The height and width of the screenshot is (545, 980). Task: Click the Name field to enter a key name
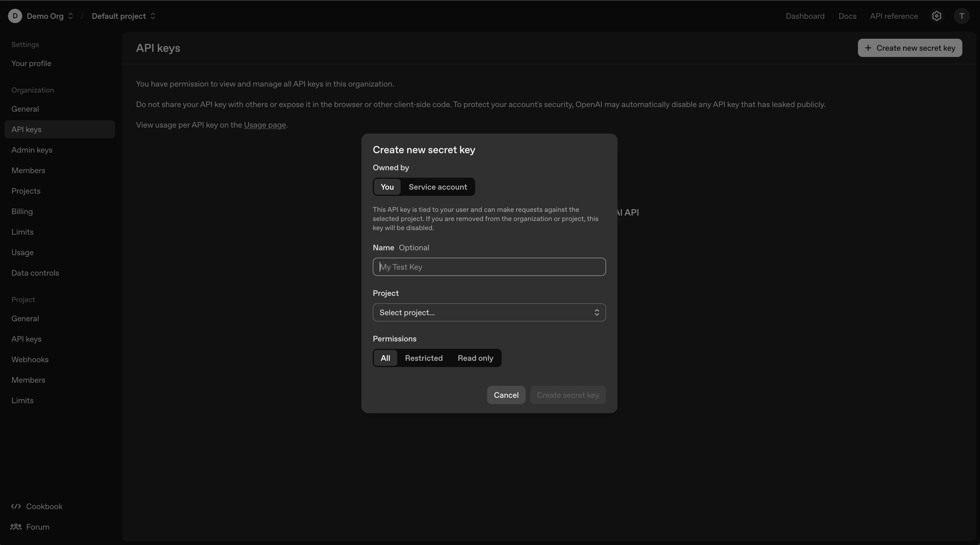(489, 267)
